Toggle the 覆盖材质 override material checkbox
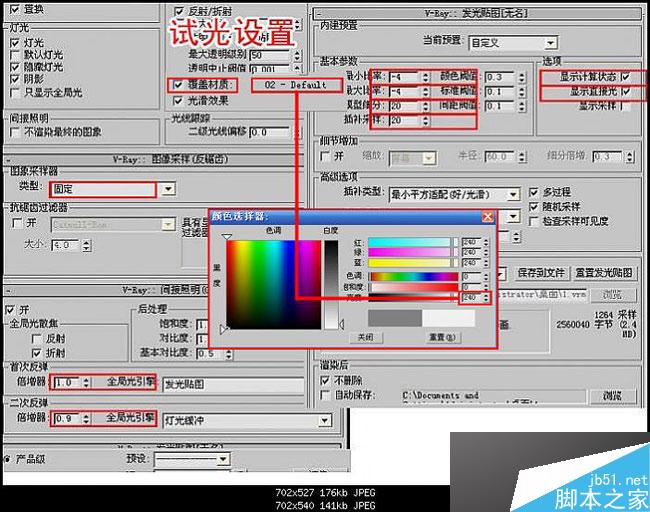Screen dimensions: 650x512 (178, 85)
